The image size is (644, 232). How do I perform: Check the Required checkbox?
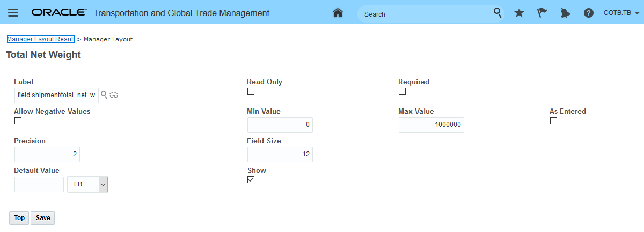coord(402,91)
